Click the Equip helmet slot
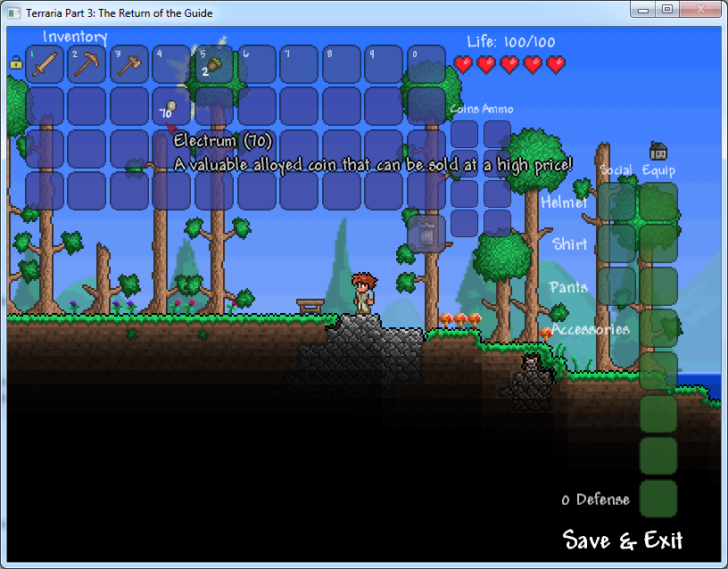This screenshot has width=728, height=569. coord(658,202)
